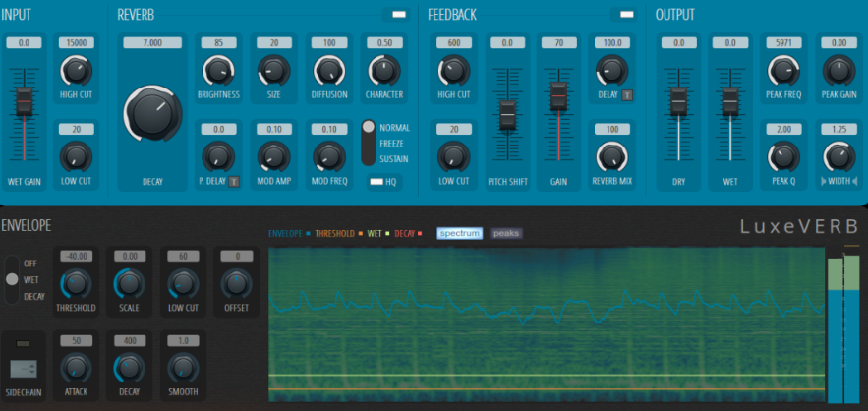868x411 pixels.
Task: Click the Reverb Mix knob
Action: pyautogui.click(x=610, y=155)
